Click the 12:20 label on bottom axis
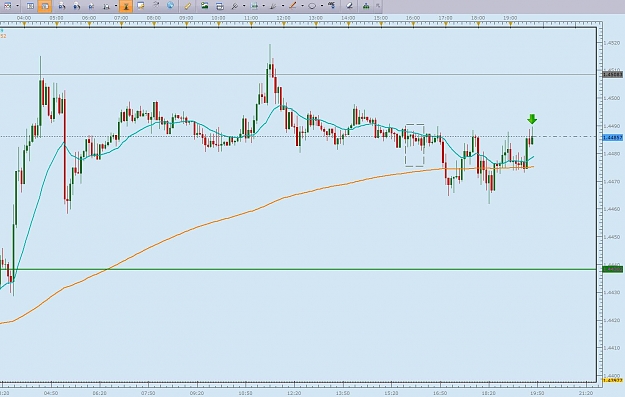This screenshot has height=397, width=625. click(x=294, y=393)
